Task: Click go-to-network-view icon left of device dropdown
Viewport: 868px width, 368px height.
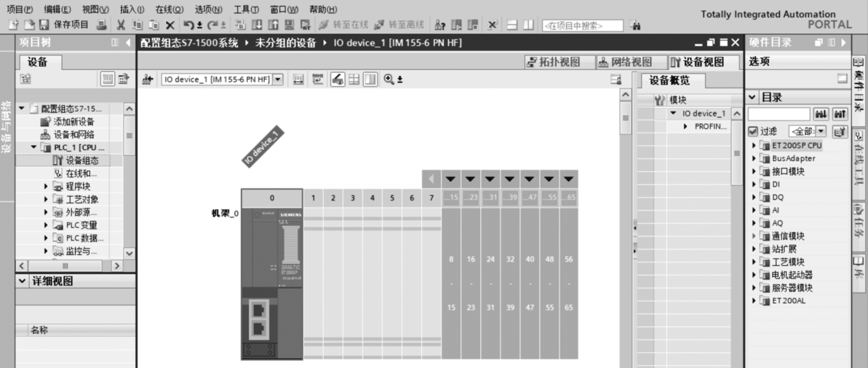Action: point(147,79)
